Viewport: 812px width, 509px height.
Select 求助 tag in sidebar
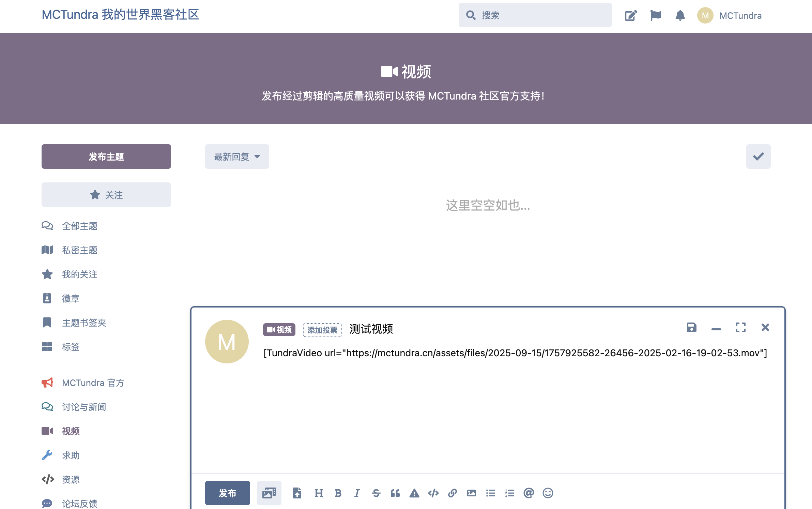tap(71, 455)
